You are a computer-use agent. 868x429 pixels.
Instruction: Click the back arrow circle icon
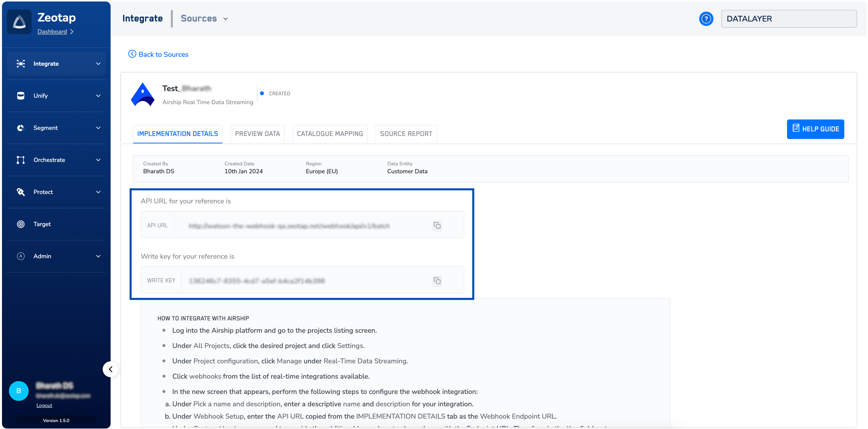(x=132, y=54)
